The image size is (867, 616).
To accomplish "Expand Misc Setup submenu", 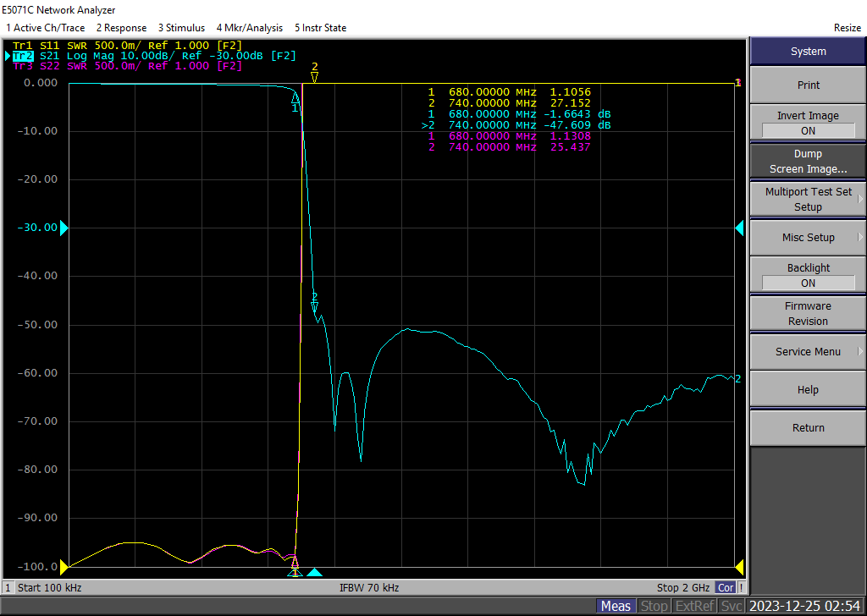I will coord(808,238).
